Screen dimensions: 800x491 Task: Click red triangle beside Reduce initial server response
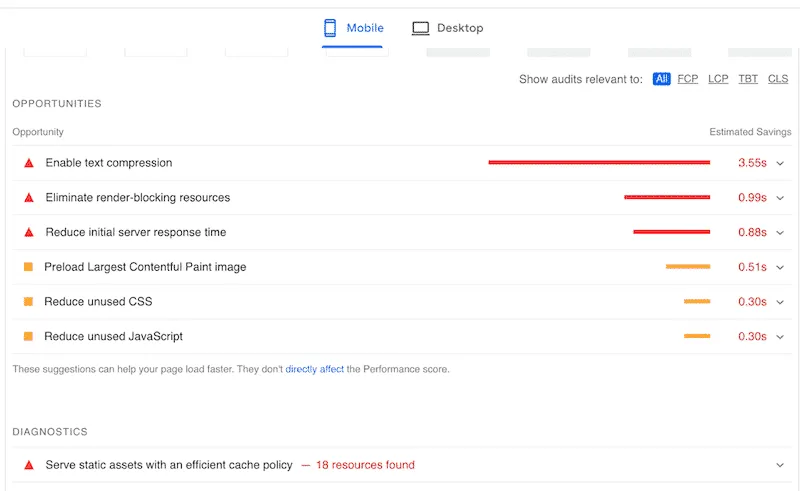tap(29, 232)
